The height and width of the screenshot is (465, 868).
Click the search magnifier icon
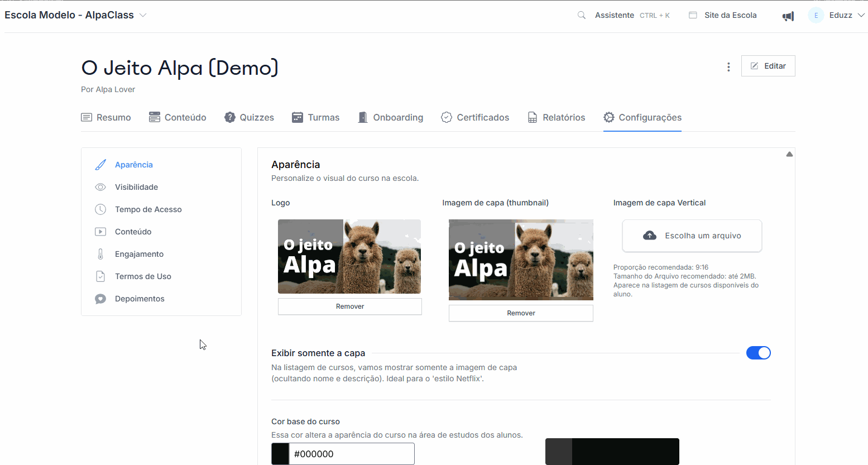581,16
